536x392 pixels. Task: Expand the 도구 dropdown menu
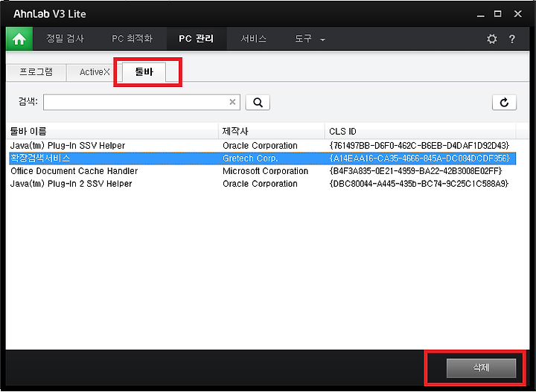pyautogui.click(x=310, y=39)
